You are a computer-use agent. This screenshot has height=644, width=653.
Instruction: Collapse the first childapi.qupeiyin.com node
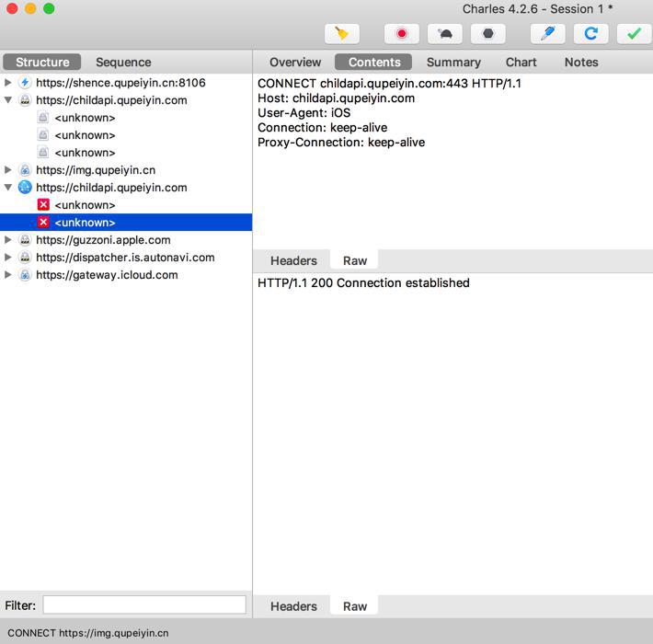[x=8, y=100]
